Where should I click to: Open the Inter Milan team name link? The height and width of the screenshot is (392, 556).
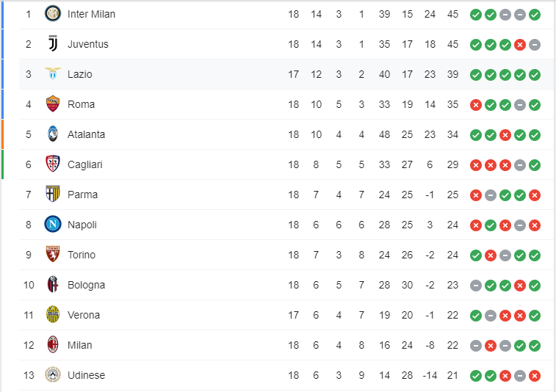[91, 14]
